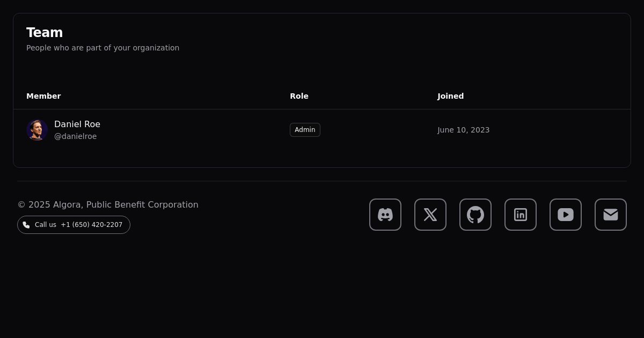Click the Role column header

click(299, 96)
